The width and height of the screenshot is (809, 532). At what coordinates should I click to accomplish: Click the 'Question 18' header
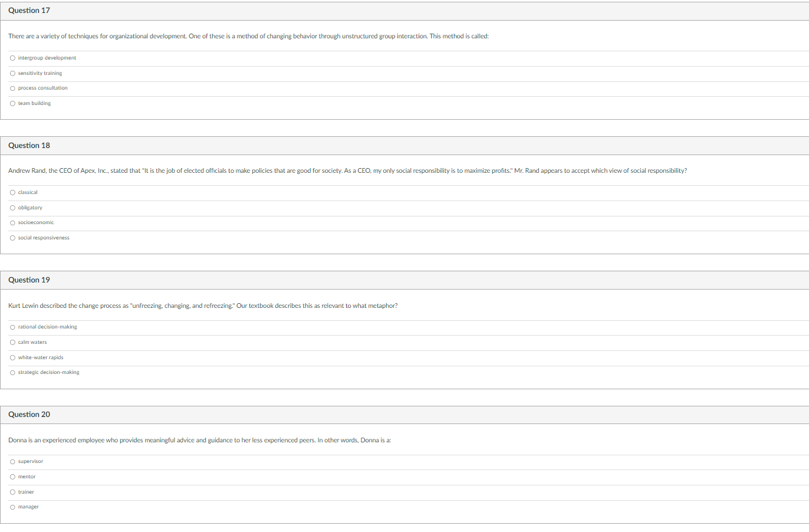click(x=29, y=145)
